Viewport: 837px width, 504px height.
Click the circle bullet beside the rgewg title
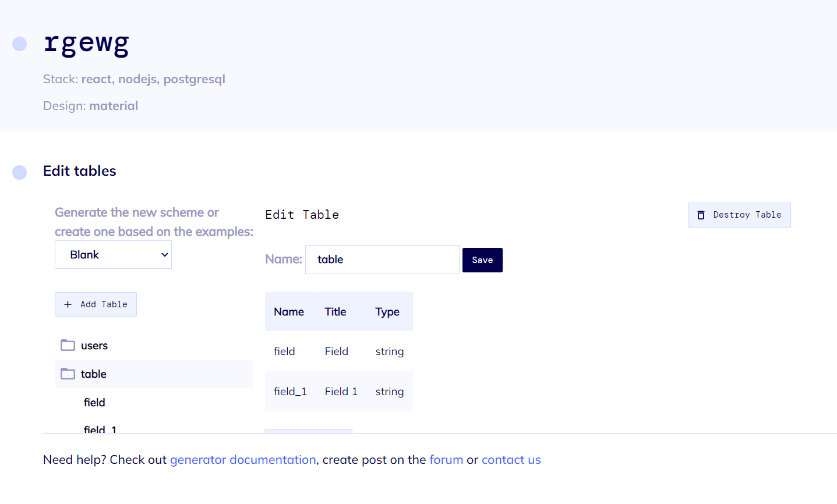coord(19,44)
